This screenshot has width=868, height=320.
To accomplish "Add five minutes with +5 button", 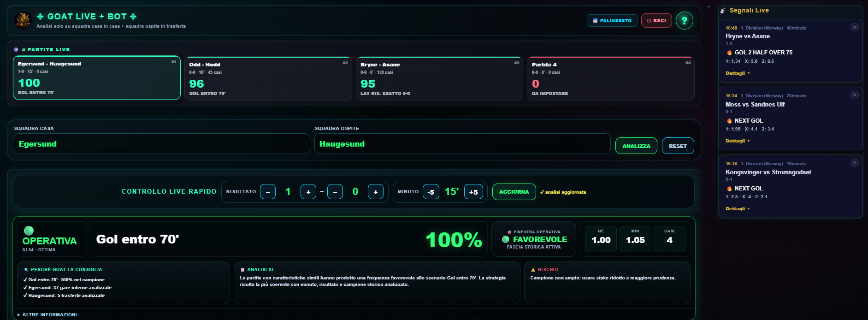I will click(x=473, y=192).
